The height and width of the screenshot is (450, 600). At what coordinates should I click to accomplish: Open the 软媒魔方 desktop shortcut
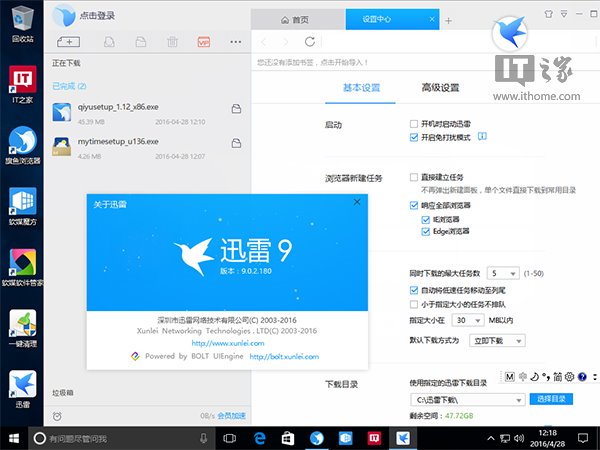pyautogui.click(x=23, y=206)
